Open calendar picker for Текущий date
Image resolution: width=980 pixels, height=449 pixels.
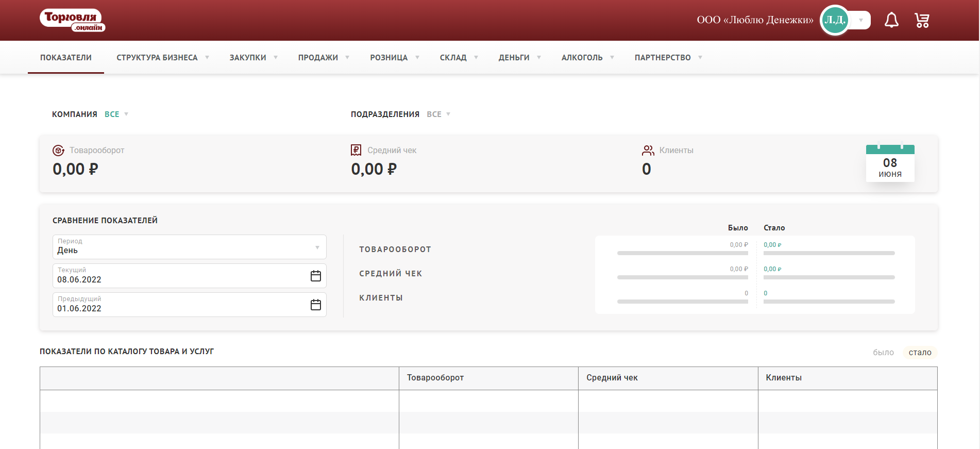[316, 276]
